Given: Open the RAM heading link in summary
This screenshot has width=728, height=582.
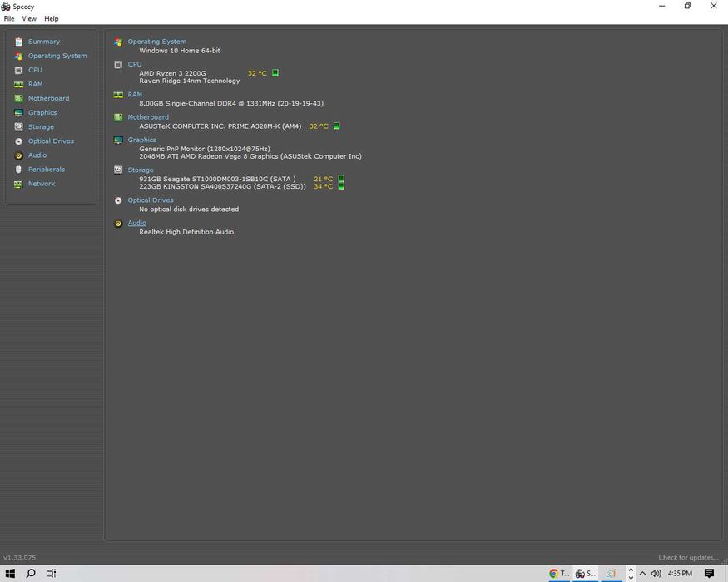Looking at the screenshot, I should tap(135, 94).
